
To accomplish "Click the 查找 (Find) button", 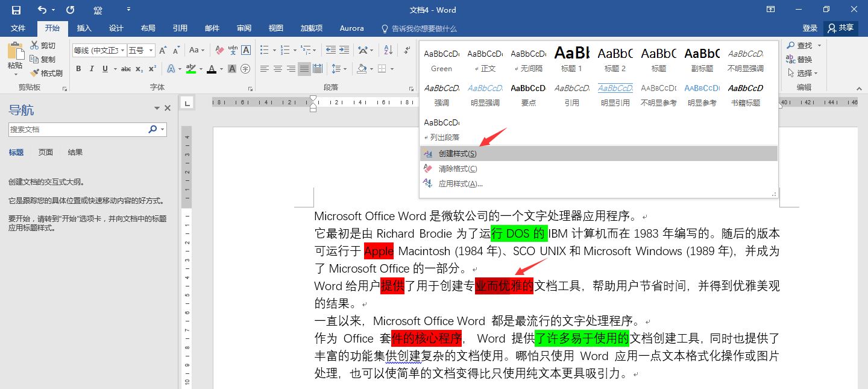I will click(x=801, y=45).
